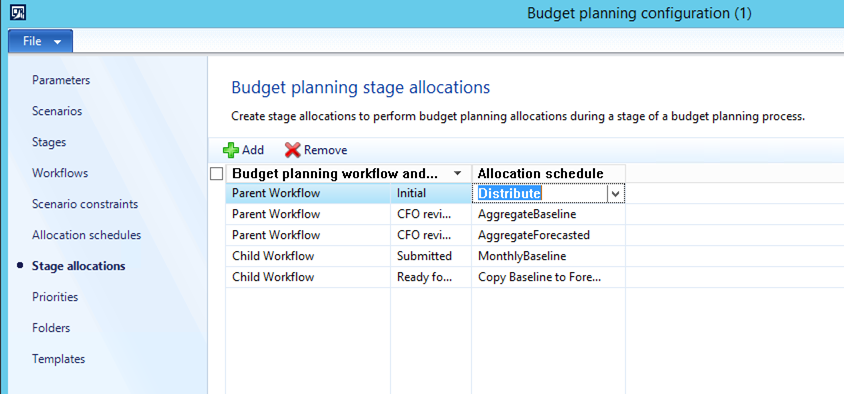844x394 pixels.
Task: Click the green plus Add icon
Action: pyautogui.click(x=231, y=150)
